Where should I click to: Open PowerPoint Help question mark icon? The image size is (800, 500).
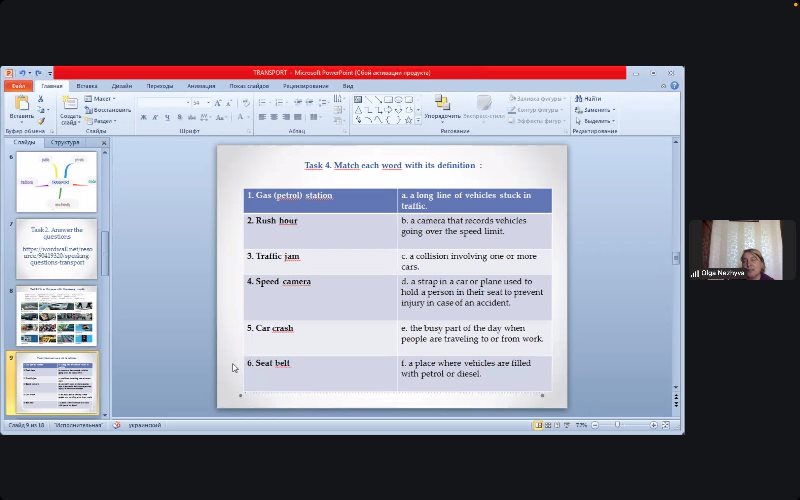(x=674, y=86)
